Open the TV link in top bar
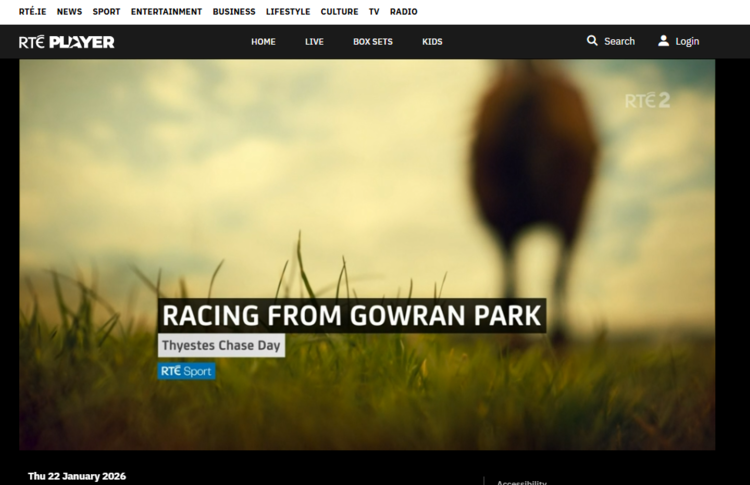The width and height of the screenshot is (750, 485). pos(374,11)
